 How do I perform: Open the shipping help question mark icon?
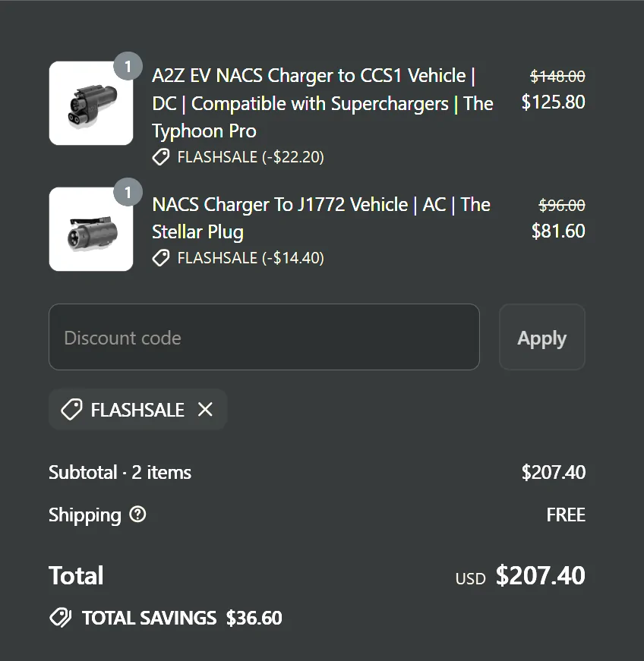tap(137, 515)
